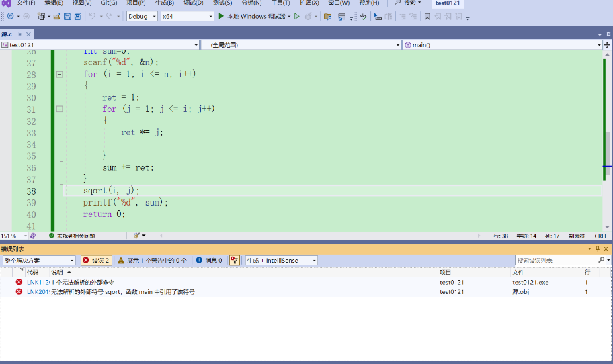Sort the error list by File (文件) column

[x=518, y=272]
